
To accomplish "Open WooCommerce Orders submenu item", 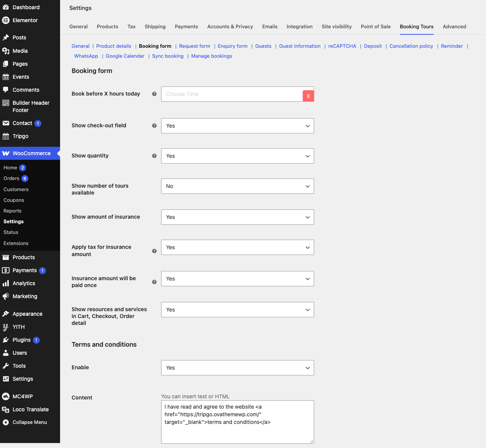I will (11, 179).
